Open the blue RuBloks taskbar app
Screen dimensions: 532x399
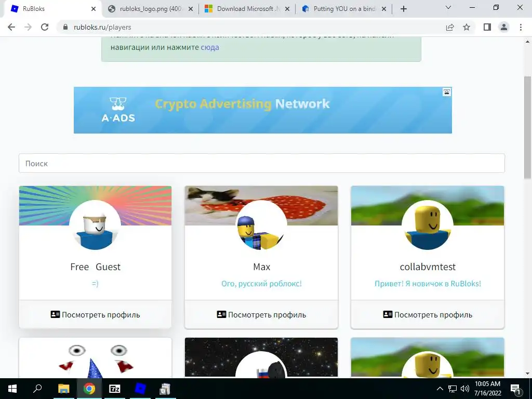coord(140,389)
